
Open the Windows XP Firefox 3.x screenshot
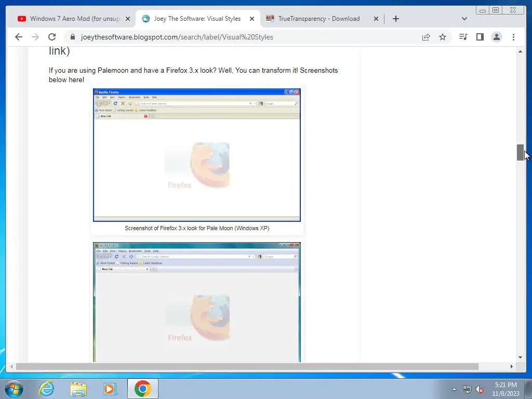(197, 155)
